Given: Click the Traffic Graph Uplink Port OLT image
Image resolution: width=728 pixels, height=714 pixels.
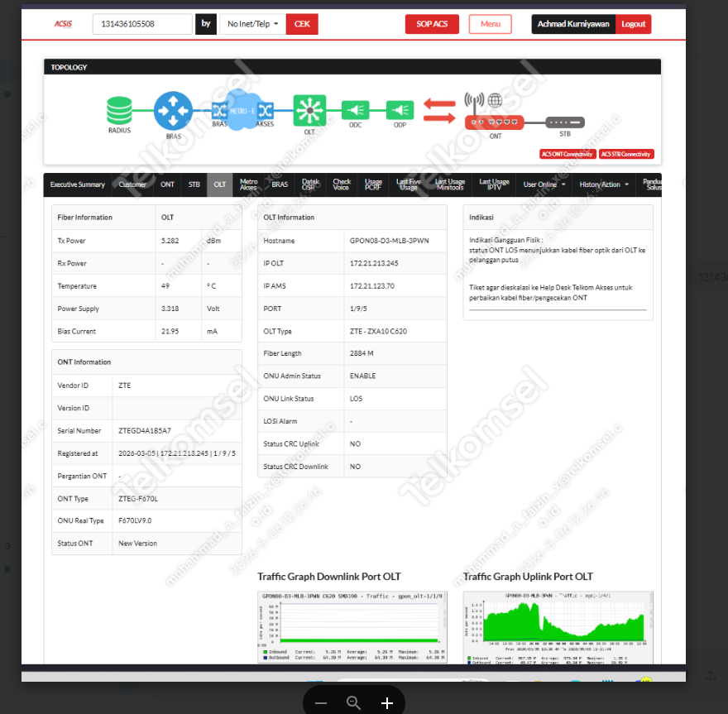Looking at the screenshot, I should (x=558, y=627).
